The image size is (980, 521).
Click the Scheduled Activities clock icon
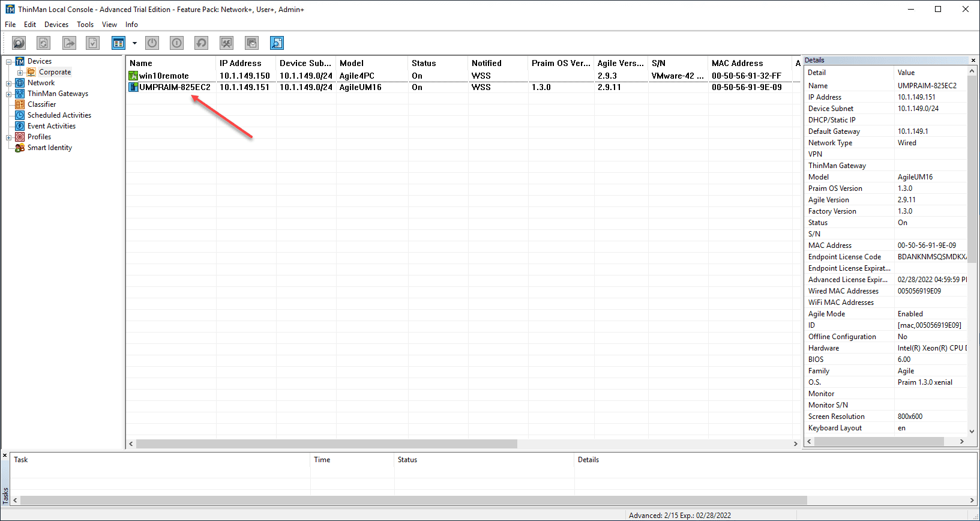(20, 115)
